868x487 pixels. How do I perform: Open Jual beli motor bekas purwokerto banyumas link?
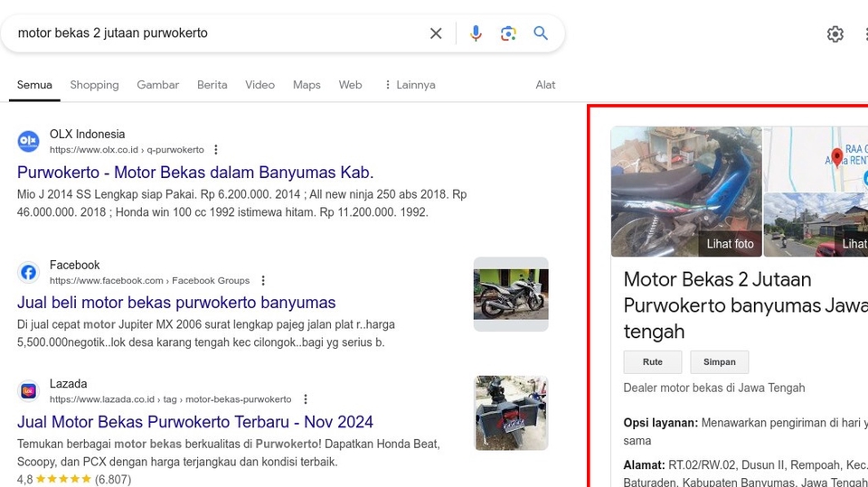pyautogui.click(x=176, y=303)
